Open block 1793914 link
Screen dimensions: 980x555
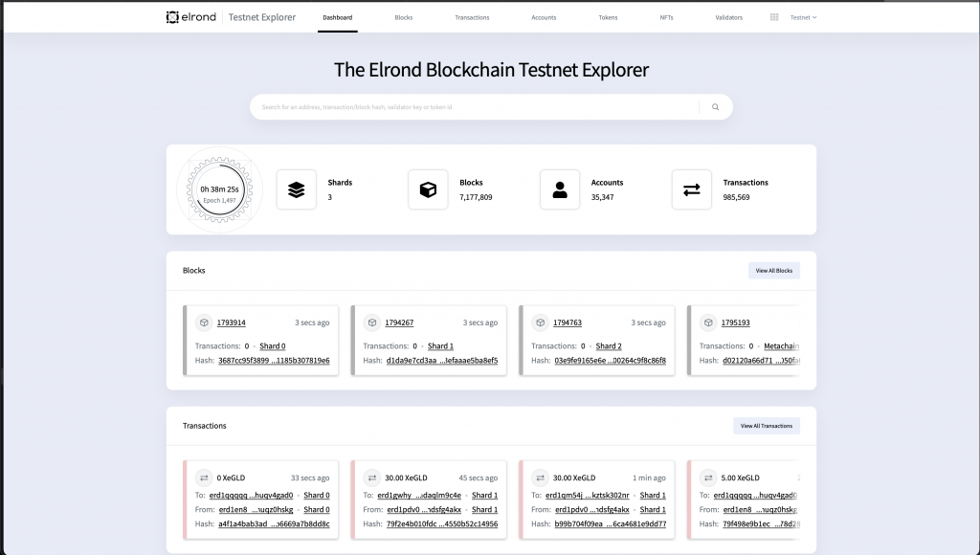pyautogui.click(x=232, y=322)
